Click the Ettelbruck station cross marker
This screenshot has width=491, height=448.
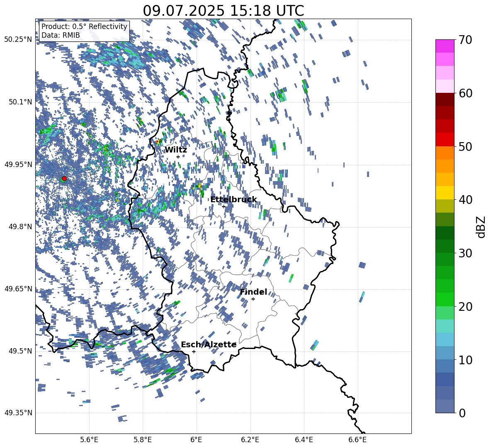click(224, 206)
